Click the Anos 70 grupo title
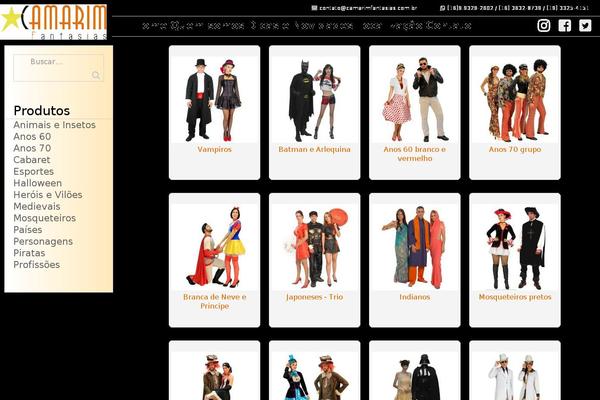The width and height of the screenshot is (600, 400). click(x=515, y=149)
